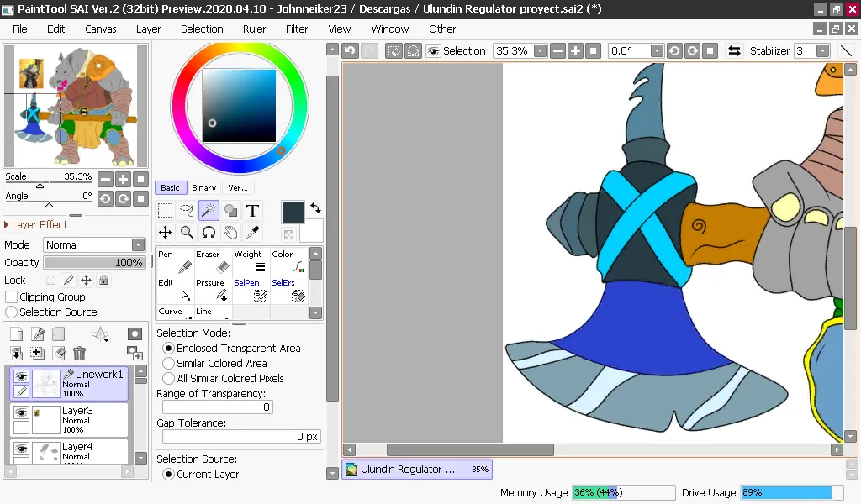Image resolution: width=861 pixels, height=504 pixels.
Task: Choose All Similar Colored Pixels mode
Action: point(168,378)
